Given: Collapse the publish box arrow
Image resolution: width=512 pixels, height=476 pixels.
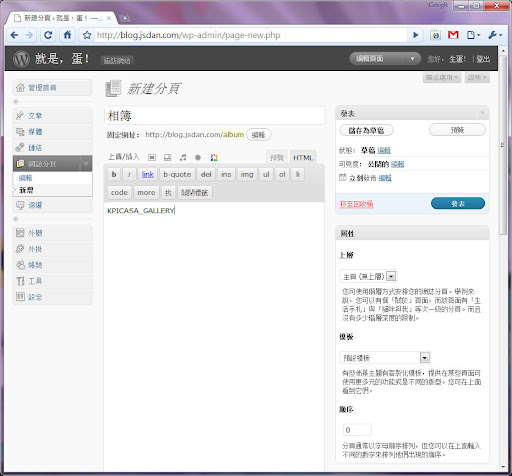Looking at the screenshot, I should pyautogui.click(x=482, y=114).
